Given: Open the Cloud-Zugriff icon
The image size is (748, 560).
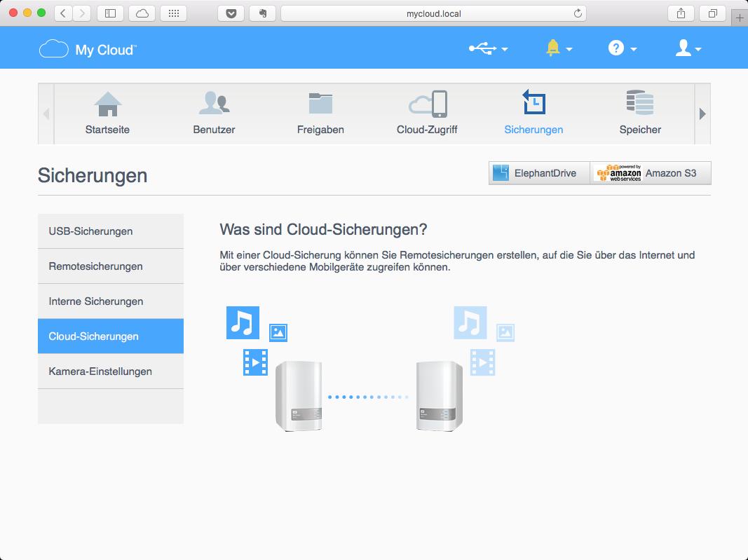Looking at the screenshot, I should click(x=428, y=104).
